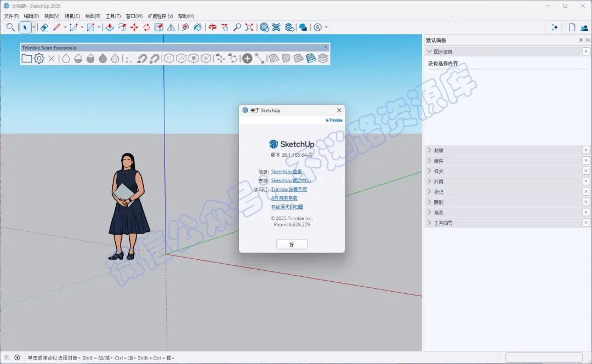Open the 帮助(H) menu
592x364 pixels.
[x=186, y=16]
